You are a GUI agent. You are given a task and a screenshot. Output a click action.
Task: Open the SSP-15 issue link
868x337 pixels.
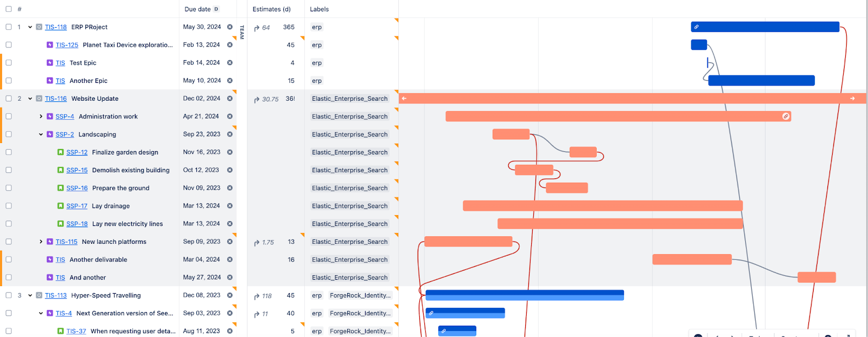tap(77, 170)
